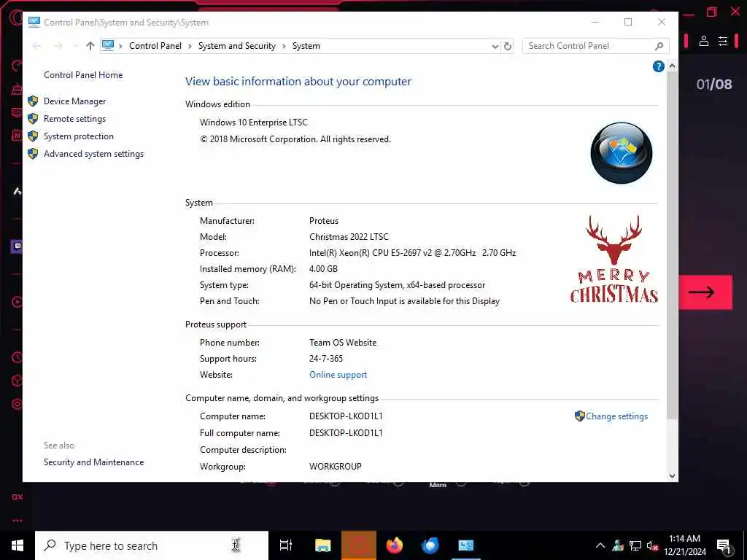Screen dimensions: 747x560
Task: Click the Back arrow in Control Panel
Action: pyautogui.click(x=36, y=46)
